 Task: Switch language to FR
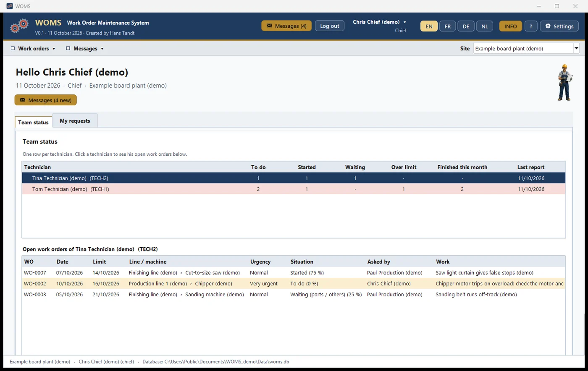point(448,26)
